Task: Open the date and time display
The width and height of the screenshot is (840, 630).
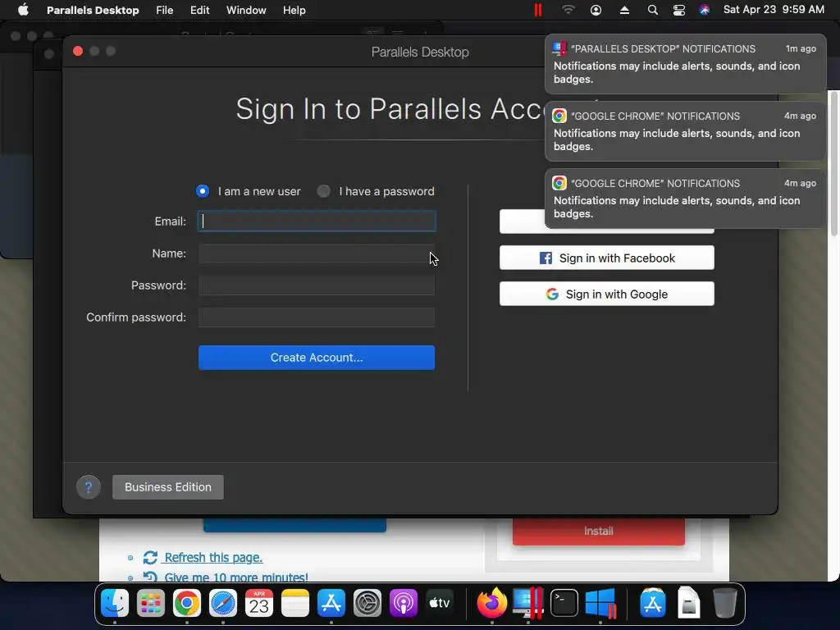Action: [774, 10]
